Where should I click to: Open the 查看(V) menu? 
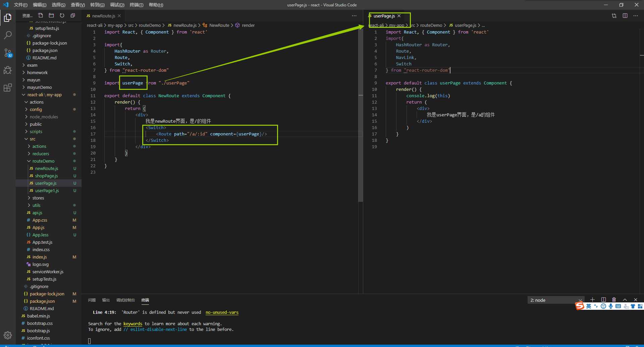point(78,5)
